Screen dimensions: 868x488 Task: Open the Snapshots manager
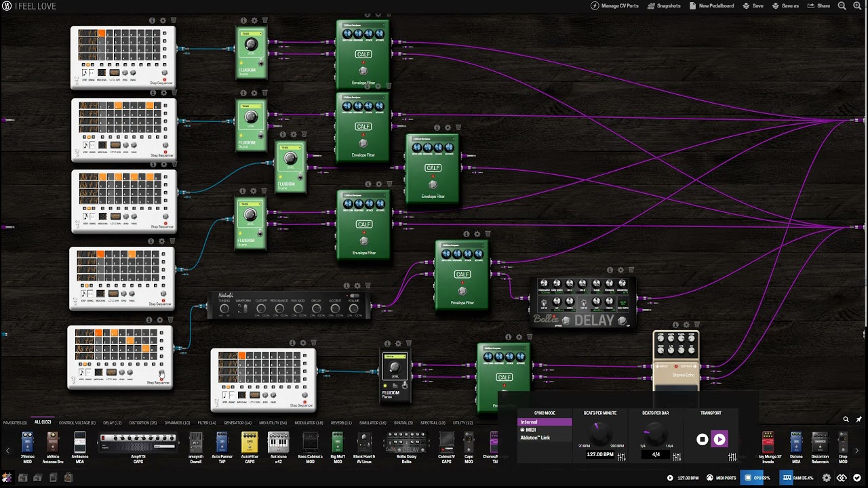664,6
